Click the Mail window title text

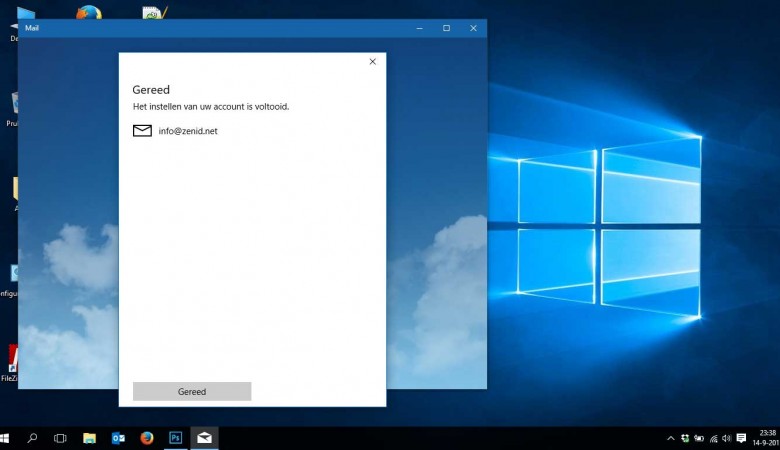pyautogui.click(x=32, y=28)
